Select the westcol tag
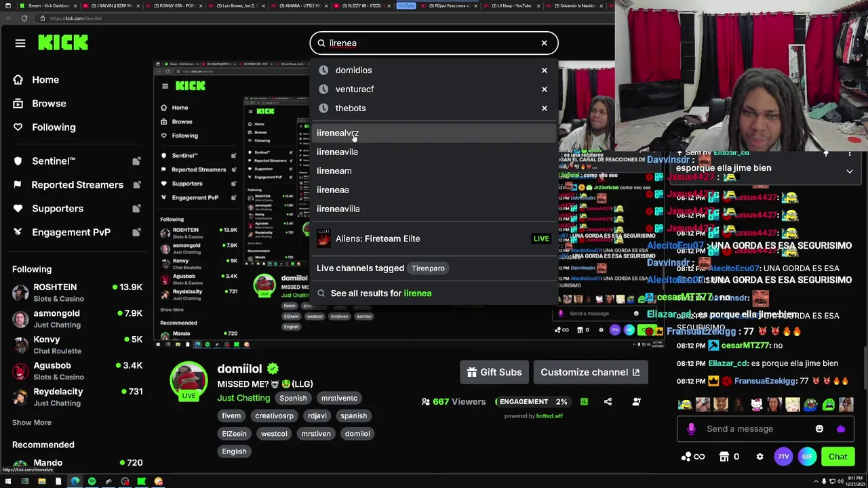The width and height of the screenshot is (868, 488). 274,434
